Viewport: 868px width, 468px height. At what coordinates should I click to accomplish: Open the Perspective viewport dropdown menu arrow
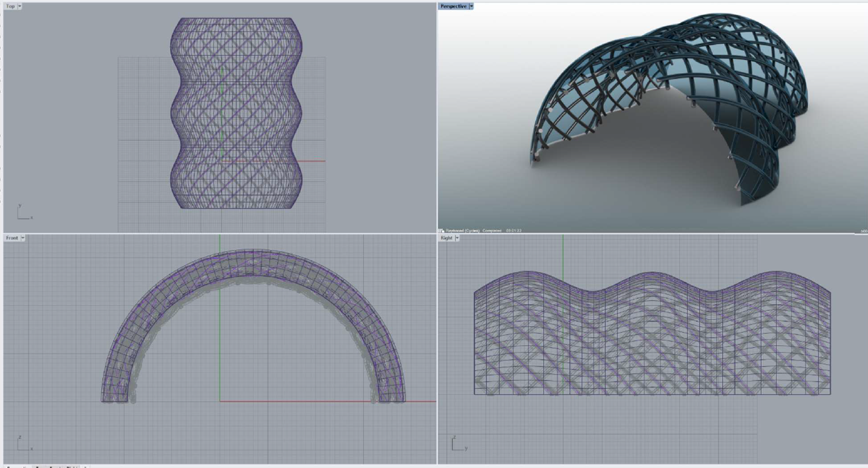(x=471, y=6)
